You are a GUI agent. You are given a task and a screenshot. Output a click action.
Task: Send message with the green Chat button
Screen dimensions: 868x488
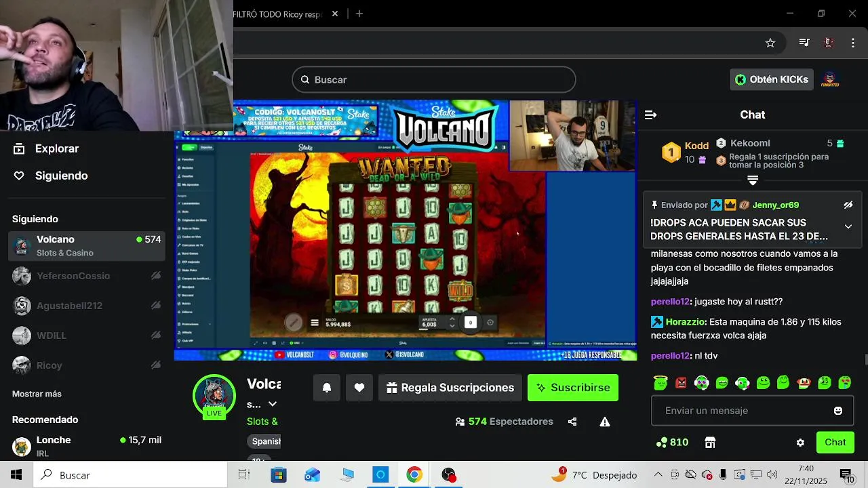point(835,443)
